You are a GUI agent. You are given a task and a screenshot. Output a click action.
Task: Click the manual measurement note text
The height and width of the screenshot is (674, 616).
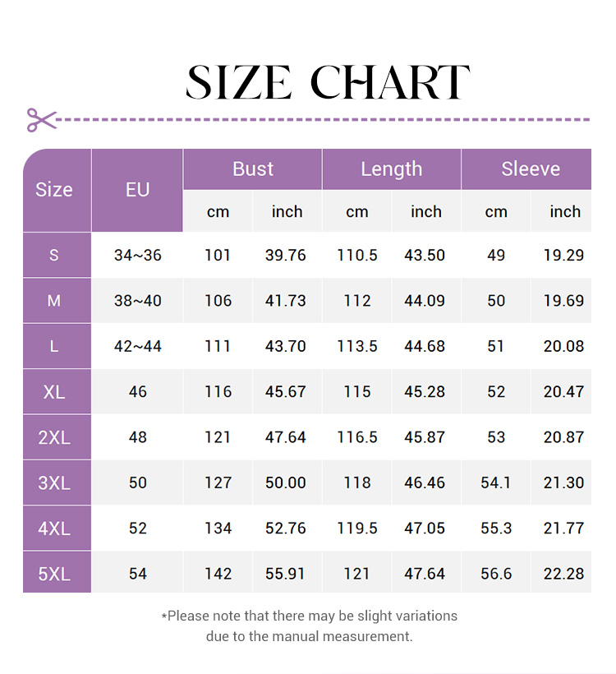[x=309, y=626]
